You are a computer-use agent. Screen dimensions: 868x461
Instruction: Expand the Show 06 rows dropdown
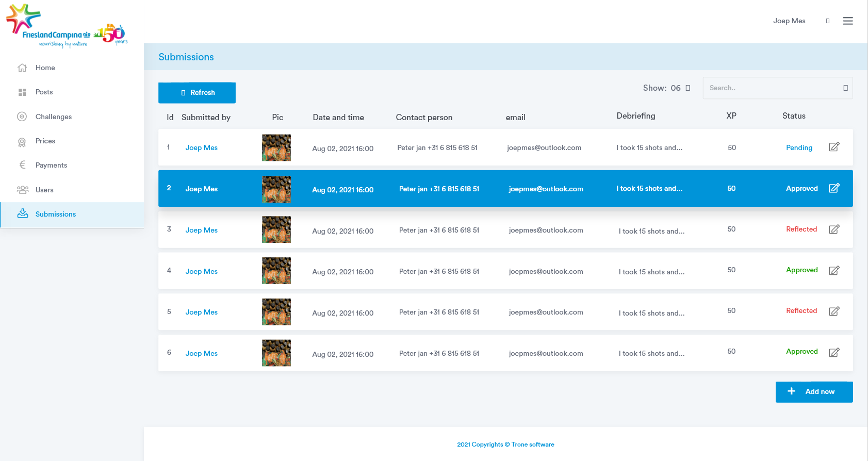(687, 88)
